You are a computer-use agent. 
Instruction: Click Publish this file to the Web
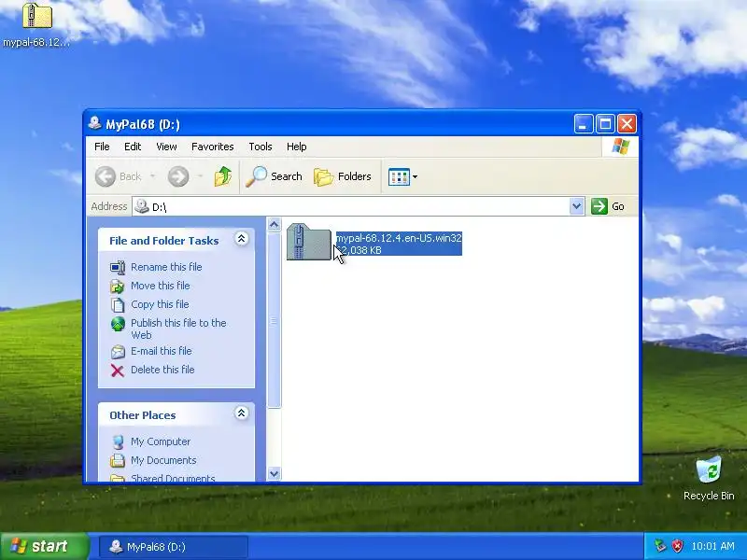[x=178, y=329]
